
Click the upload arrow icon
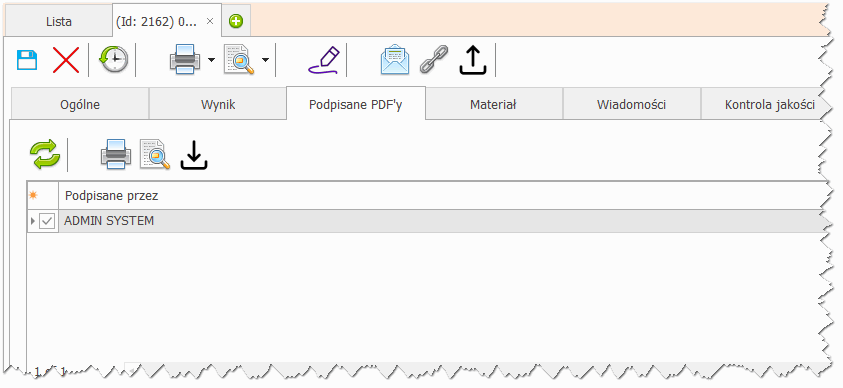click(473, 60)
